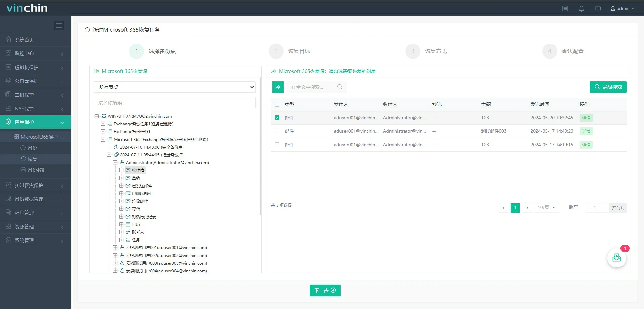Open the floating restore basket icon with badge
The height and width of the screenshot is (309, 644).
[x=617, y=258]
